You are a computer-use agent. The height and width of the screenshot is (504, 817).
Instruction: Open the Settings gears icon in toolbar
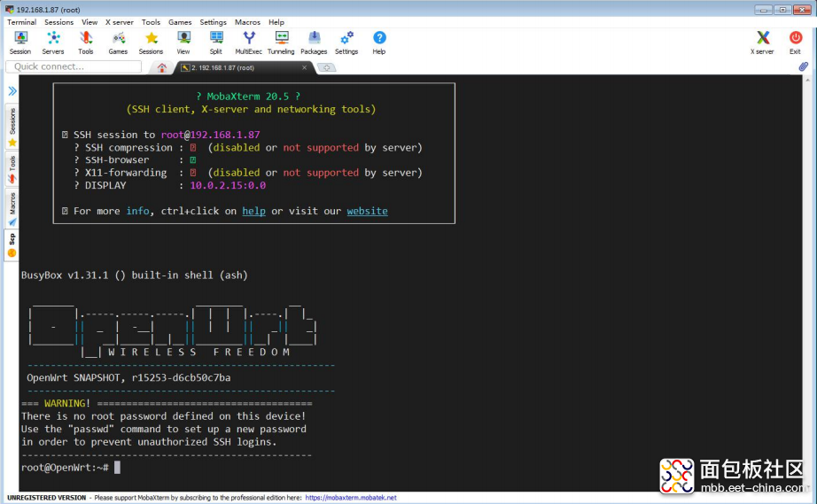tap(346, 43)
